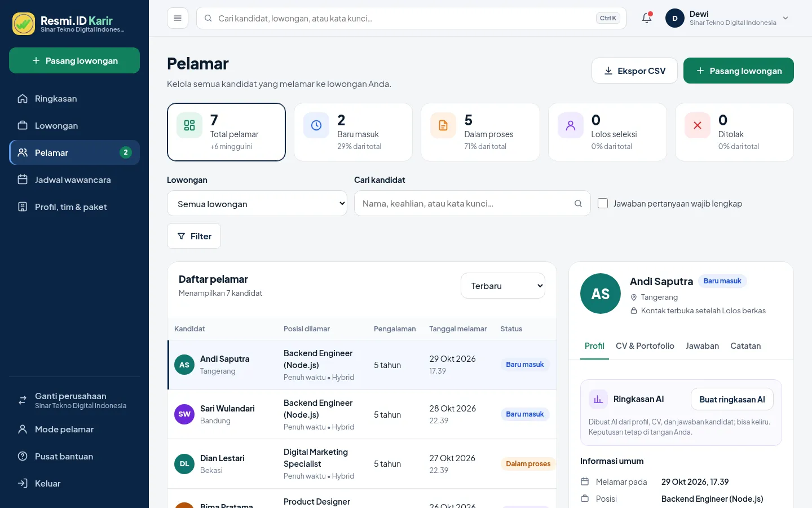This screenshot has height=508, width=812.
Task: Click the sidebar Pasang lowongan button
Action: click(x=74, y=60)
